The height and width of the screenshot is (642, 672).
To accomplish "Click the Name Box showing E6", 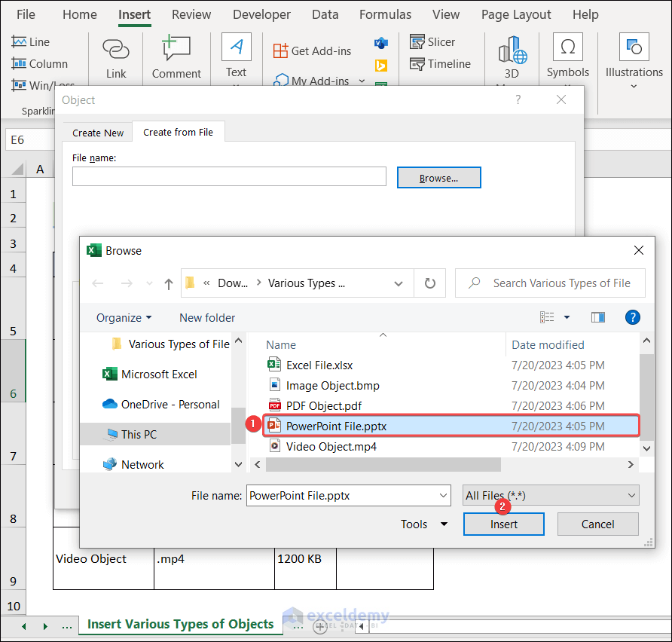I will (x=30, y=139).
